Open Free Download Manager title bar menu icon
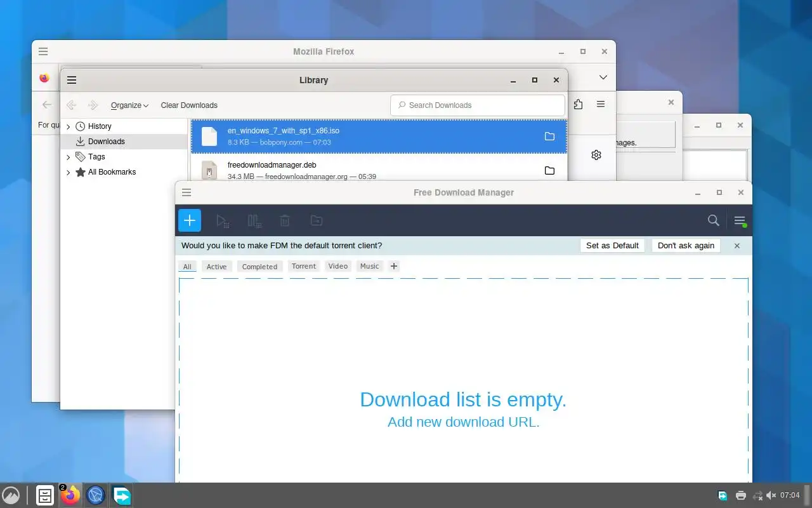The height and width of the screenshot is (508, 812). 187,192
